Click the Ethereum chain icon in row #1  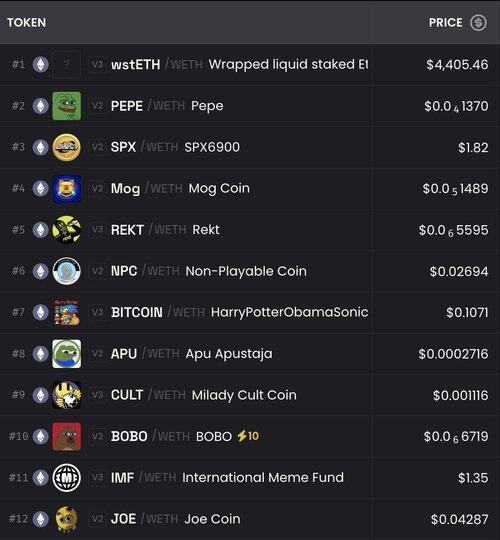(40, 64)
